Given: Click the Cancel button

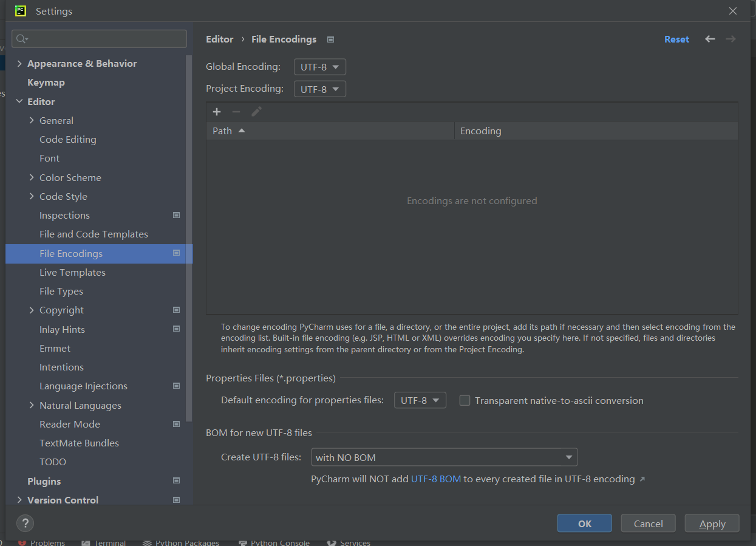Looking at the screenshot, I should click(x=648, y=524).
